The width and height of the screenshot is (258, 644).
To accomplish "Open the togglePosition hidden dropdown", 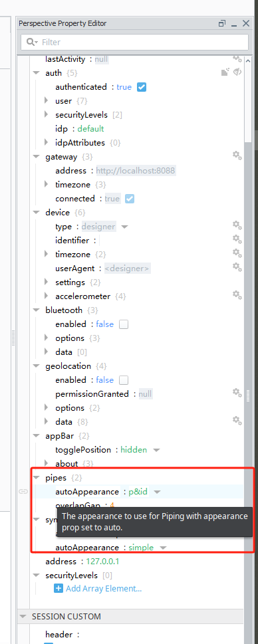I will tap(156, 450).
